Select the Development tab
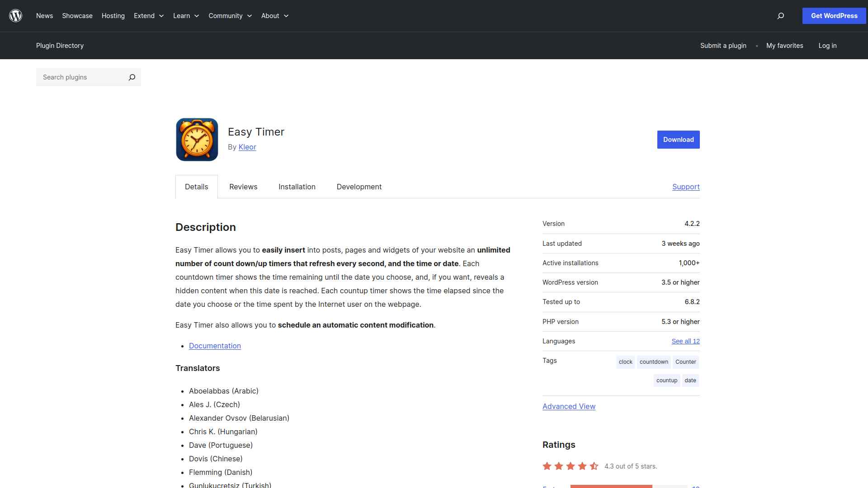 point(359,187)
